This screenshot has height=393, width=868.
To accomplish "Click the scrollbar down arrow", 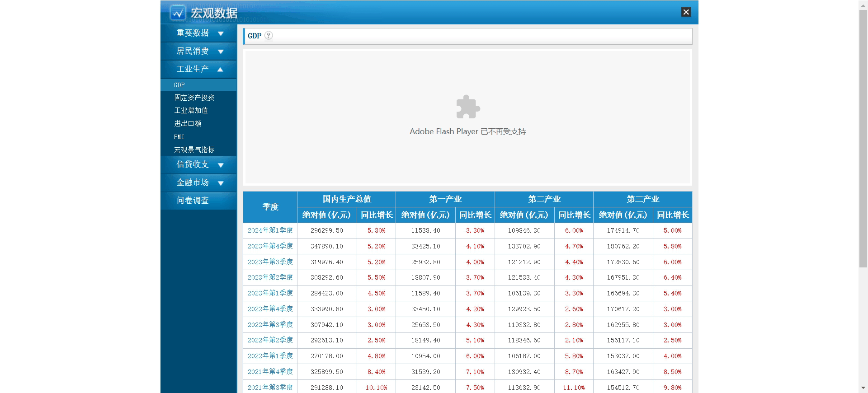I will (863, 388).
